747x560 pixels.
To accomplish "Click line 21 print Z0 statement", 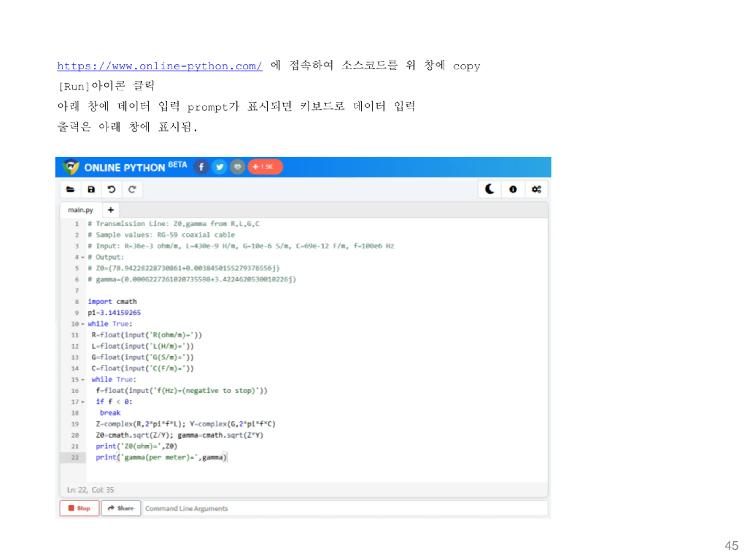I will [x=137, y=446].
